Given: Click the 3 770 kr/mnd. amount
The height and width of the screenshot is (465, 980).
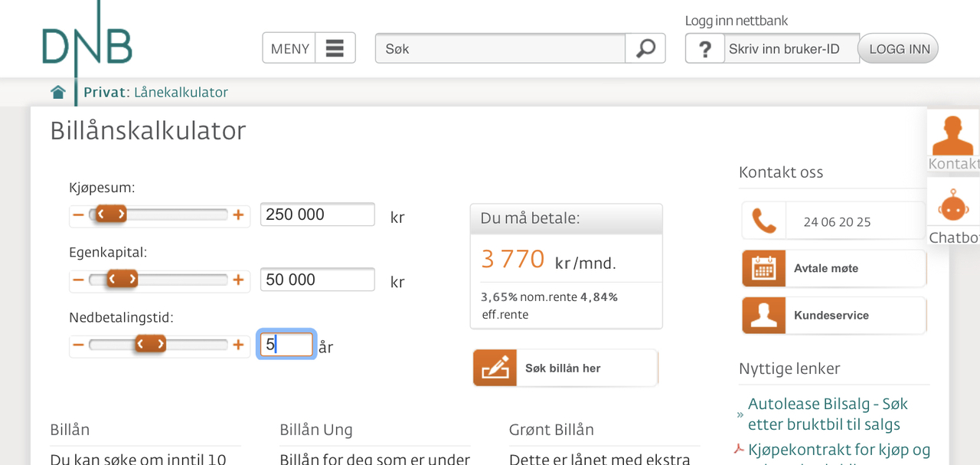Looking at the screenshot, I should pos(548,260).
